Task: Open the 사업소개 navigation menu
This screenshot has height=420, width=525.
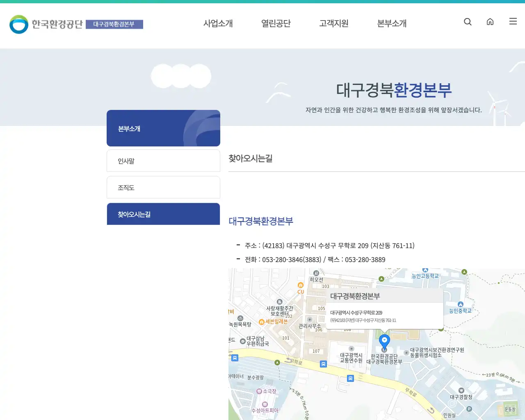Action: 218,24
